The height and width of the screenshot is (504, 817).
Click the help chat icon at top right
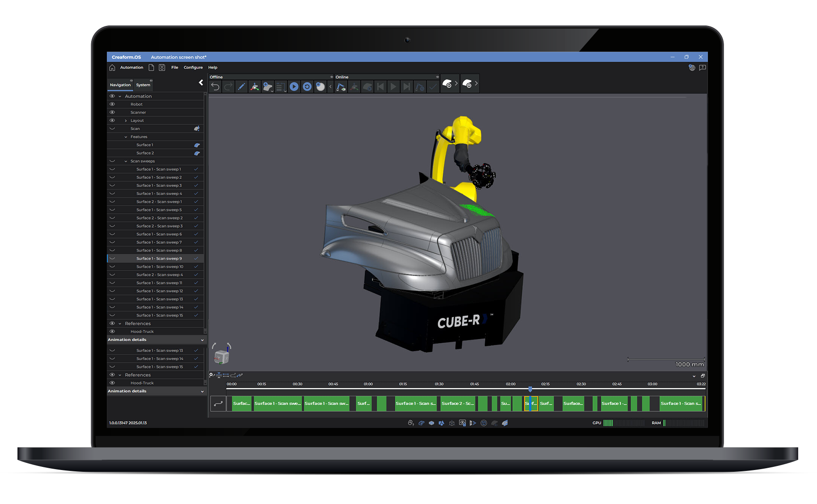(703, 68)
